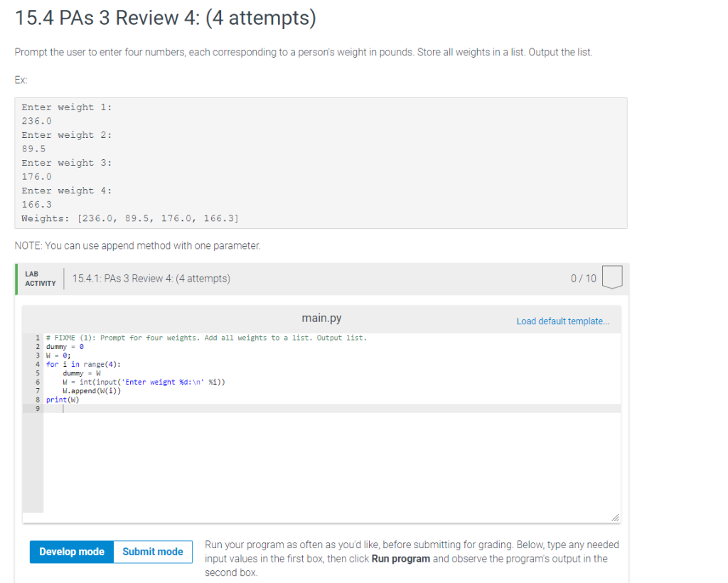Click the main.py file header
The image size is (728, 583).
pyautogui.click(x=321, y=318)
